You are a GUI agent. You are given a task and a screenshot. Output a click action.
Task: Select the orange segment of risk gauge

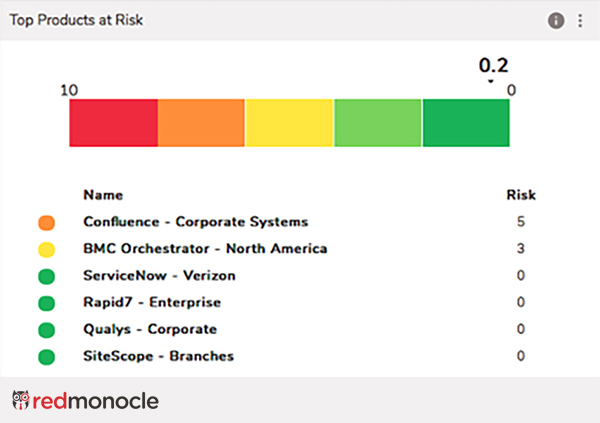(x=201, y=123)
